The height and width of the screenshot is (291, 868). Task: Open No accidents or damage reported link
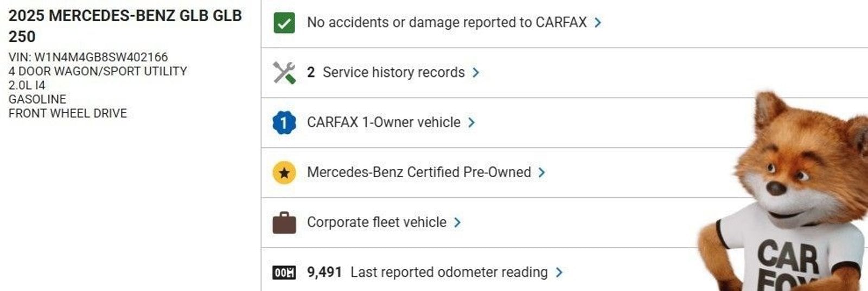coord(446,23)
